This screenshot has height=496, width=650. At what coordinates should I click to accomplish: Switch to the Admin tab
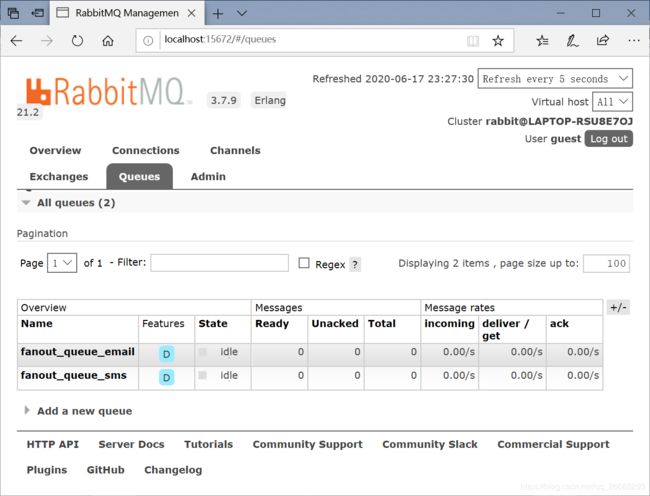coord(208,177)
